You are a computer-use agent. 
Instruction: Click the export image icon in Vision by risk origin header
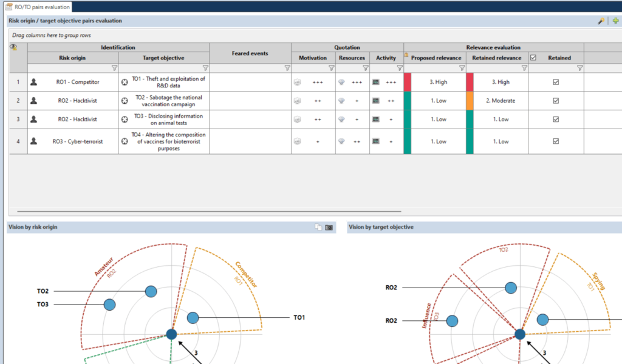click(x=329, y=227)
